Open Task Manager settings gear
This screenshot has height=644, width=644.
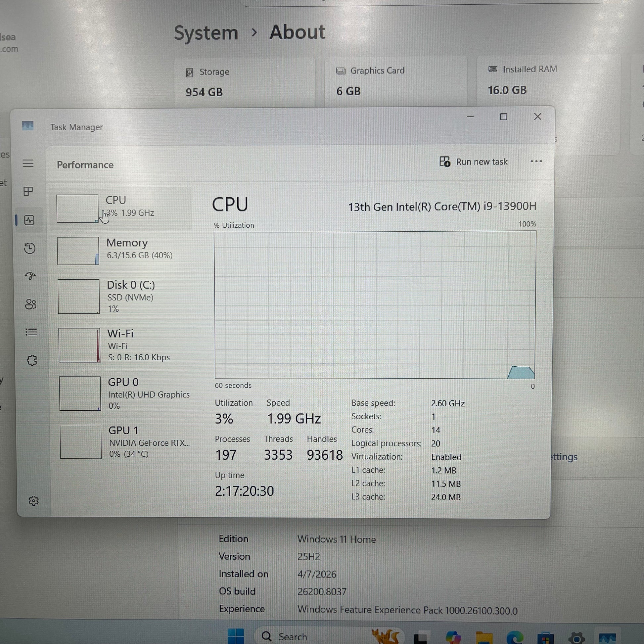pyautogui.click(x=33, y=501)
